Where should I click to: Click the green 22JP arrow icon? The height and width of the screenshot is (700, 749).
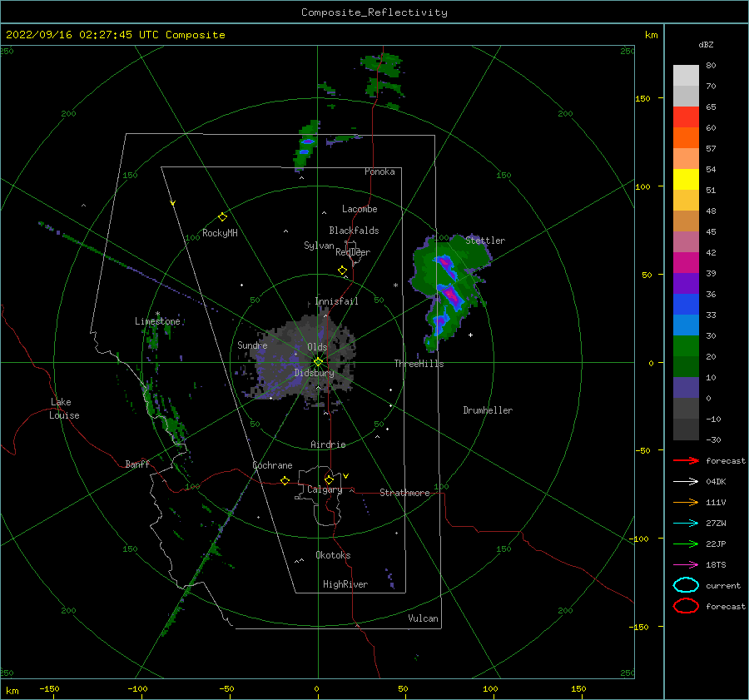tap(686, 544)
